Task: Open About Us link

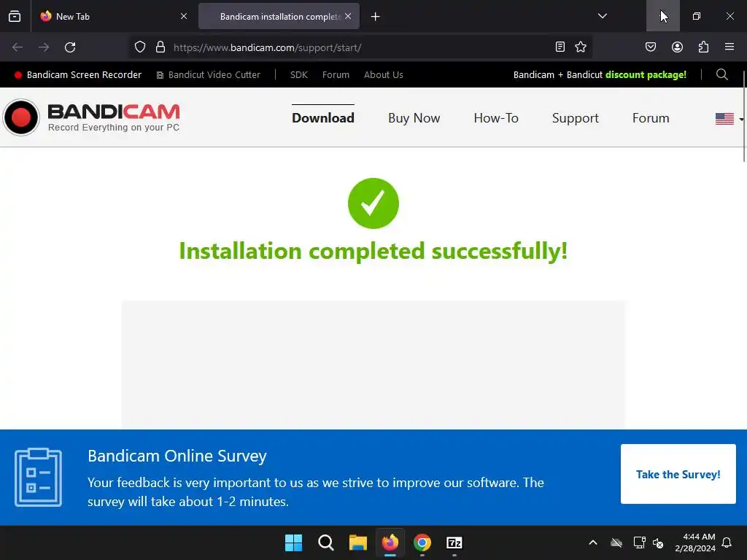Action: pos(384,75)
